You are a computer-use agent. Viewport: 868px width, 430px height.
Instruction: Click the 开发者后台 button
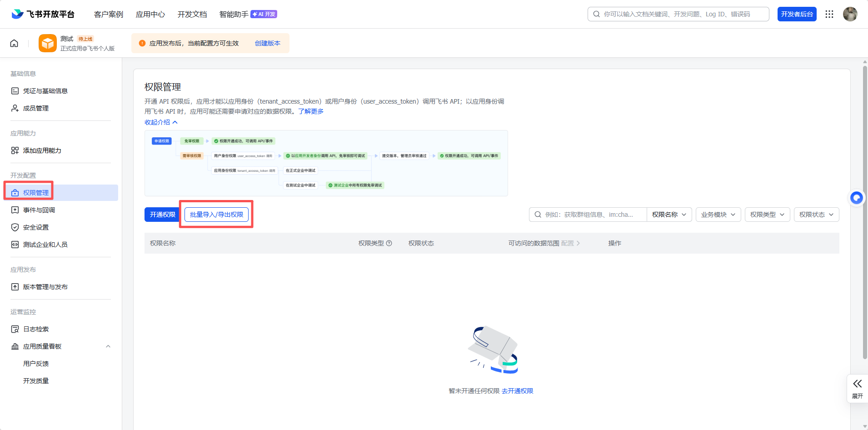[797, 14]
